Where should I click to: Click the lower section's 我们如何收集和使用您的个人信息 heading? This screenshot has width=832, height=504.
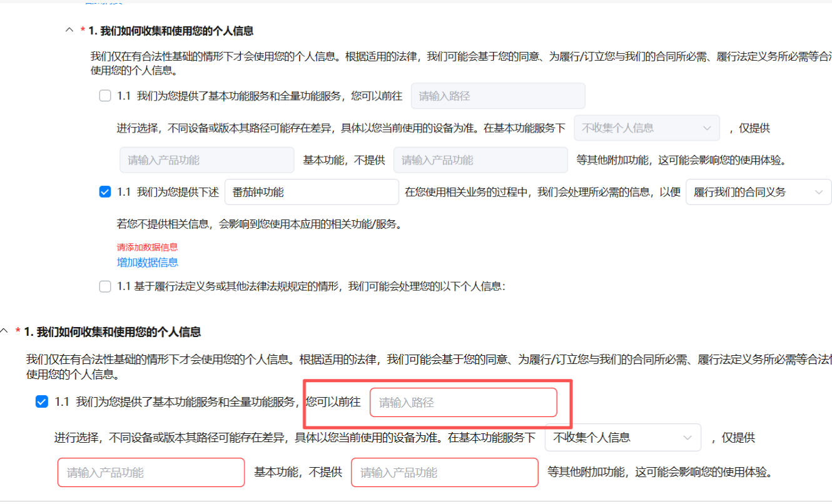click(x=113, y=331)
